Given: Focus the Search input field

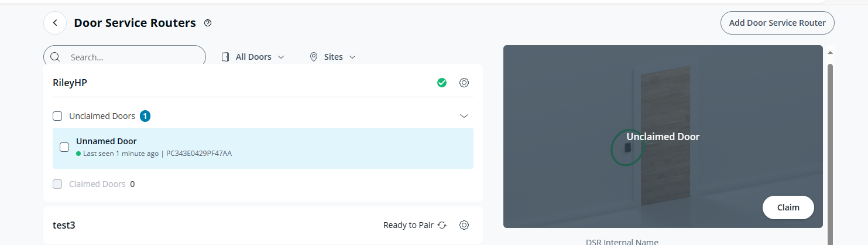Looking at the screenshot, I should coord(132,57).
